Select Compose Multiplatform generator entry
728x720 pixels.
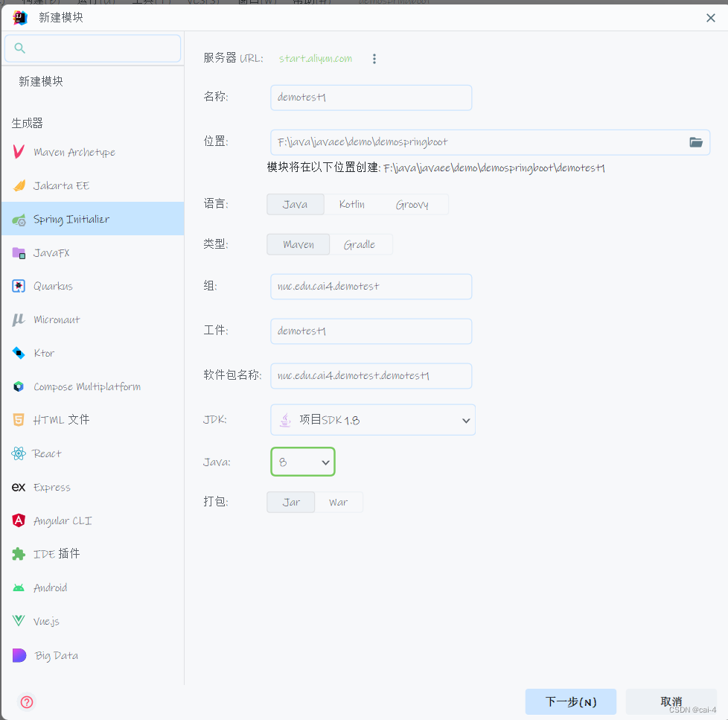93,386
